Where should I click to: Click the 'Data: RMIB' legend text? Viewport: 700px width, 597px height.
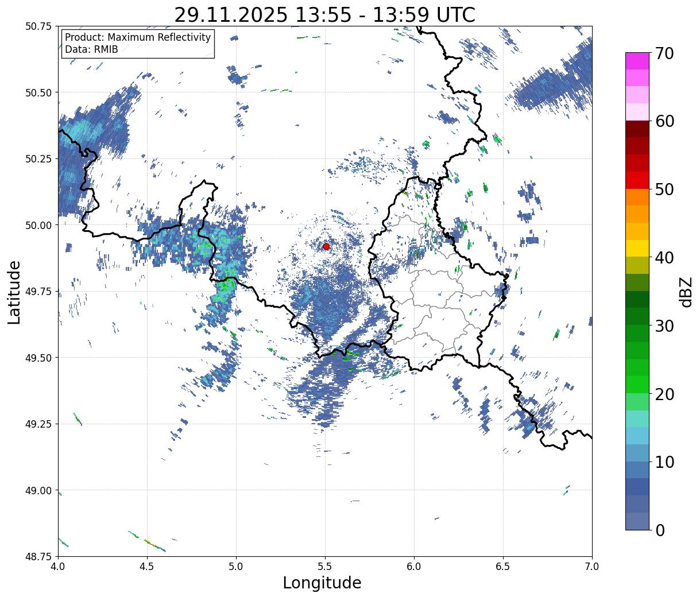click(91, 50)
